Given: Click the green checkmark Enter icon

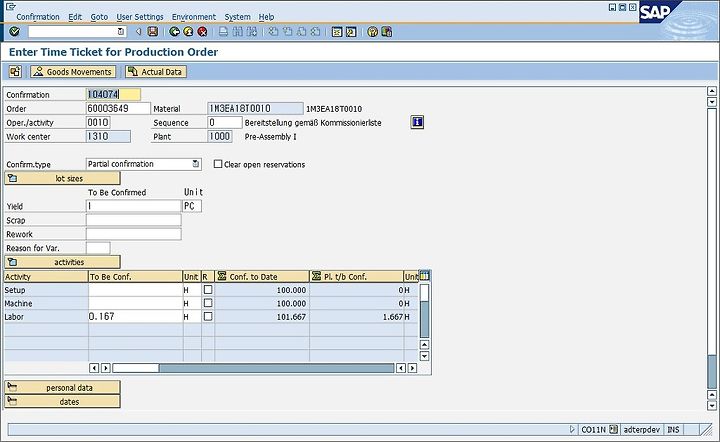Looking at the screenshot, I should pos(15,32).
